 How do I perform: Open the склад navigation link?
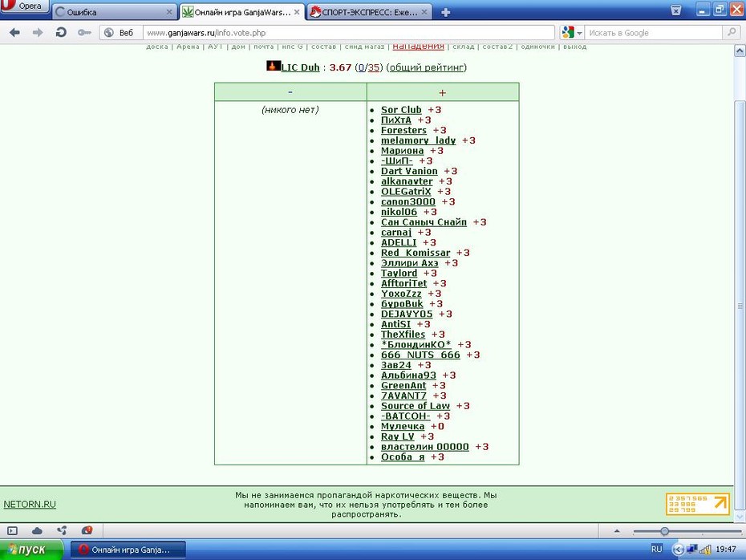[x=464, y=47]
